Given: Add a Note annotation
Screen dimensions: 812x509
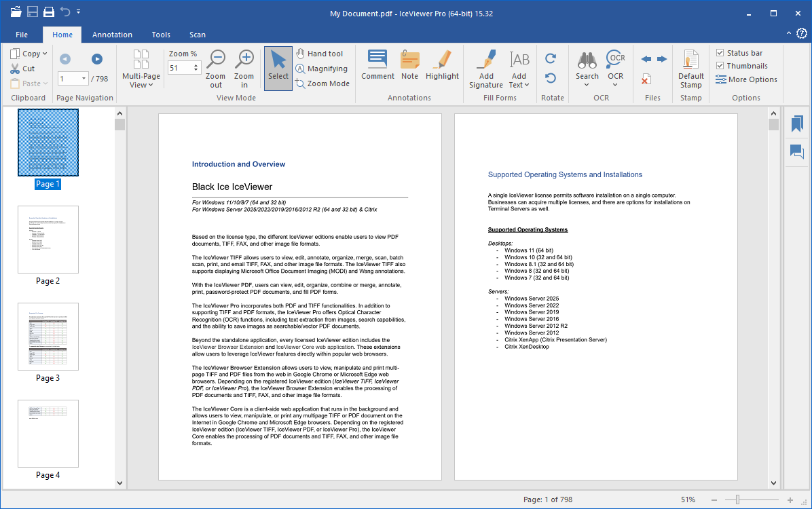Looking at the screenshot, I should [409, 65].
